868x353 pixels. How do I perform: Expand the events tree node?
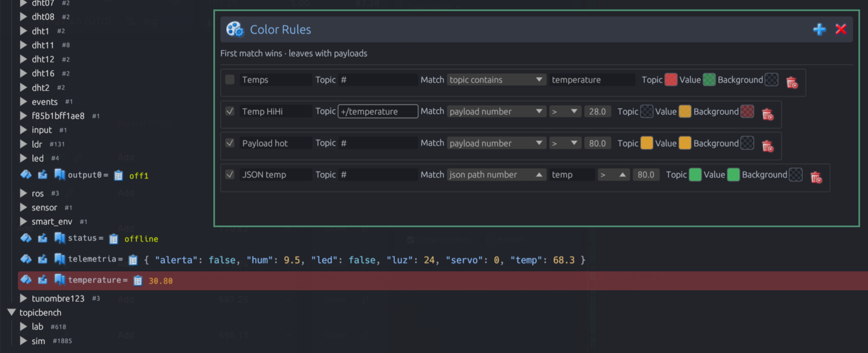(23, 101)
